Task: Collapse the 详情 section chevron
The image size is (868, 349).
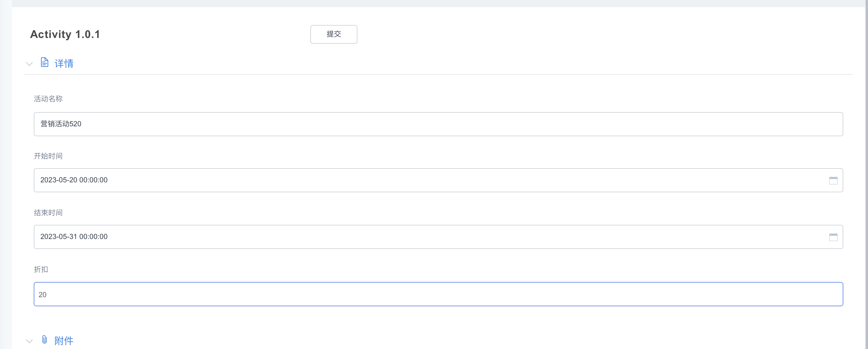Action: (29, 64)
